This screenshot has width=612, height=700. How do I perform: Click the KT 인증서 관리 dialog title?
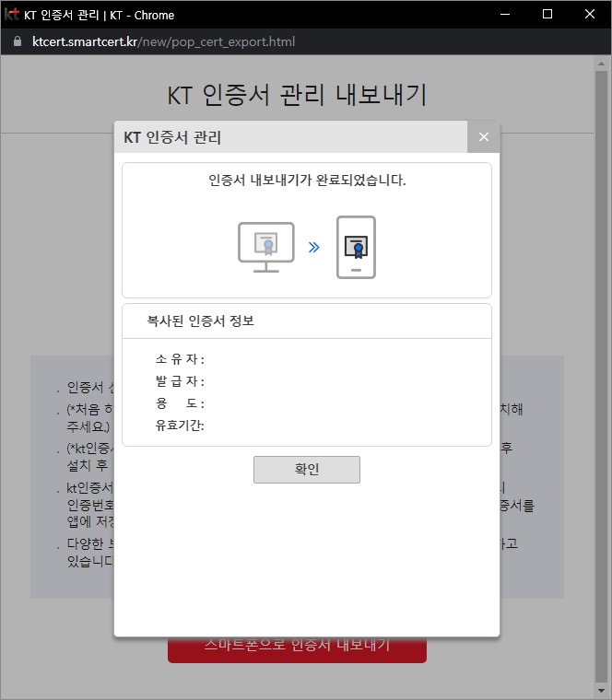[x=172, y=137]
